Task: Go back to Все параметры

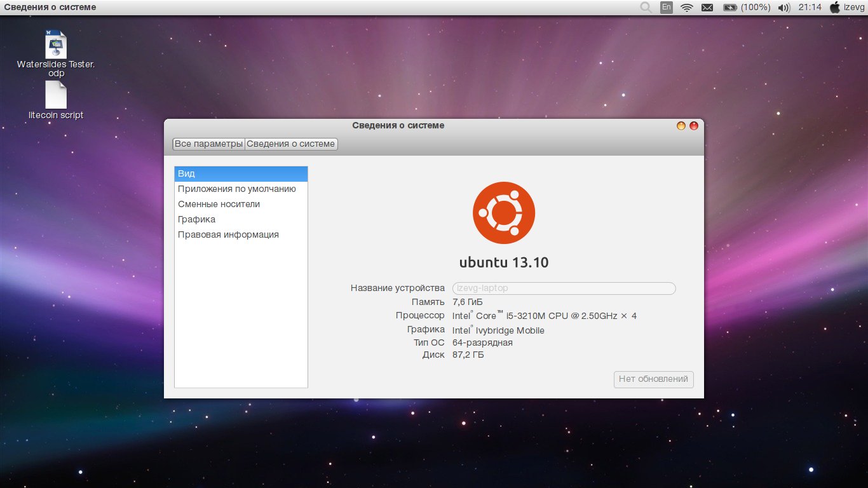Action: pos(209,144)
